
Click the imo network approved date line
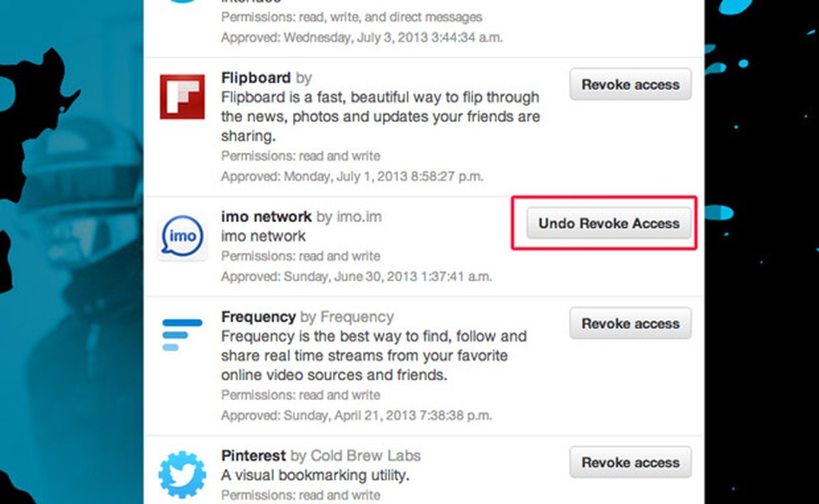[x=355, y=276]
